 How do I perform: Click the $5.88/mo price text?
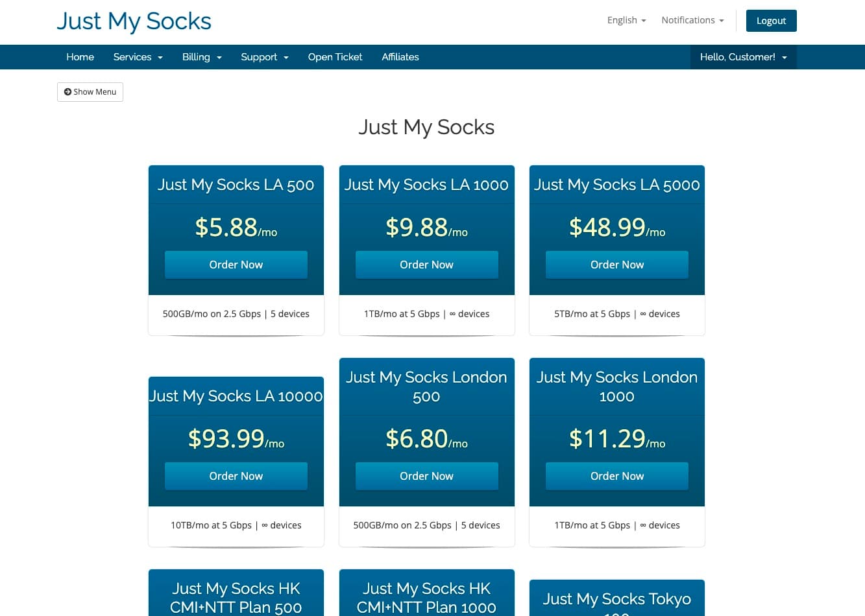236,228
